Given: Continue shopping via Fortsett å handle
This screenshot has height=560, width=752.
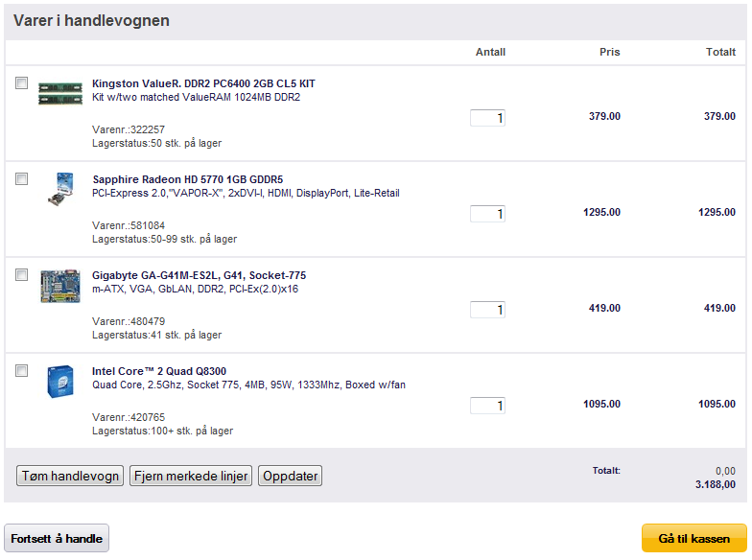Looking at the screenshot, I should [x=57, y=539].
